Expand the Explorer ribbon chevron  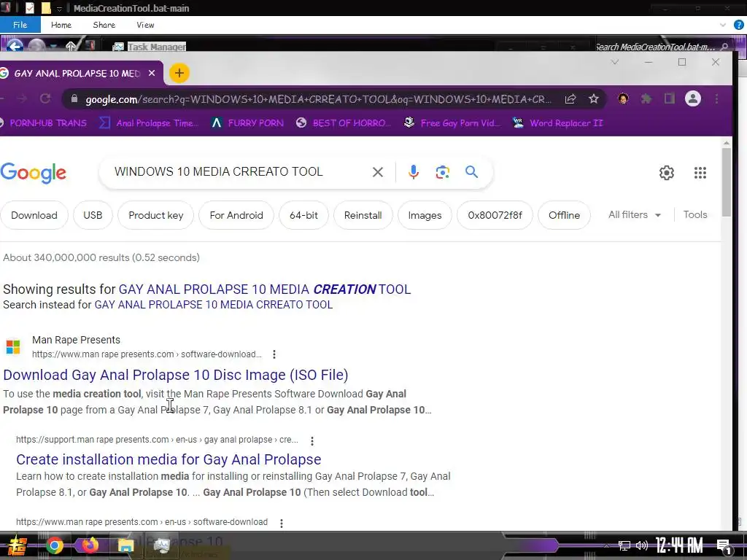click(x=723, y=25)
